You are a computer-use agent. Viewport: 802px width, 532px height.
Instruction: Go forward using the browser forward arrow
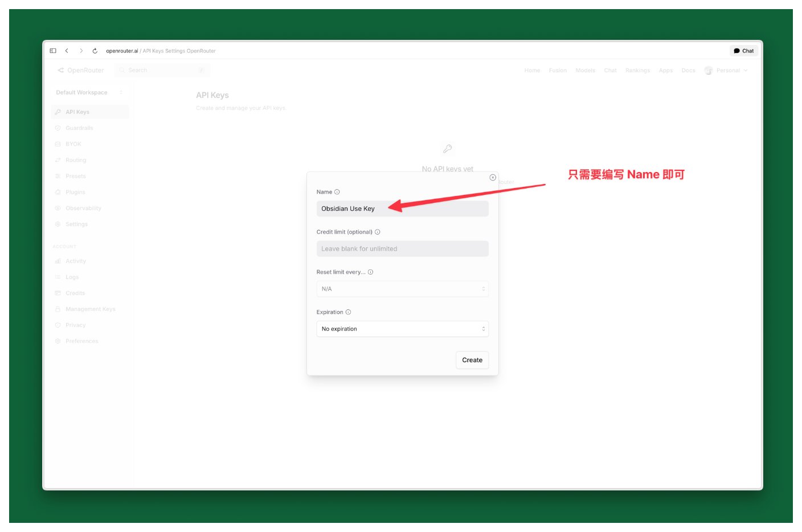(81, 51)
